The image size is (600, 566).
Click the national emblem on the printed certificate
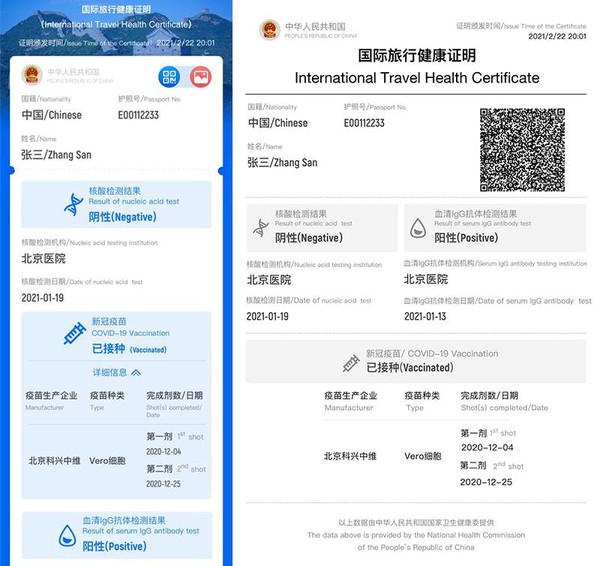(270, 29)
